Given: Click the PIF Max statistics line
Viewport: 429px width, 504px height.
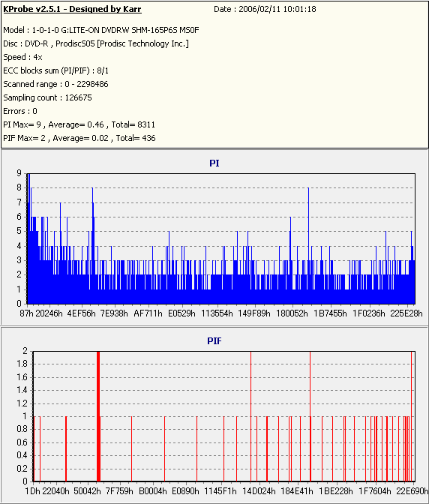Looking at the screenshot, I should coord(79,138).
